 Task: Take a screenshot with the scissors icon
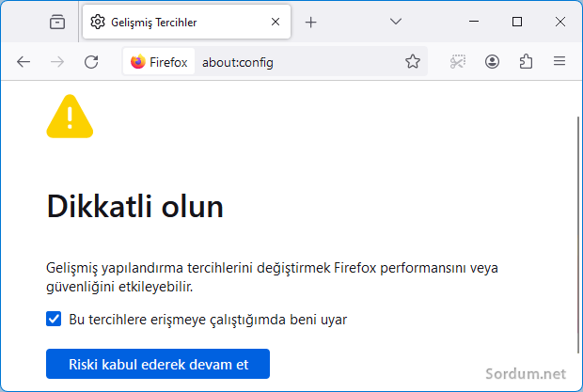coord(458,61)
